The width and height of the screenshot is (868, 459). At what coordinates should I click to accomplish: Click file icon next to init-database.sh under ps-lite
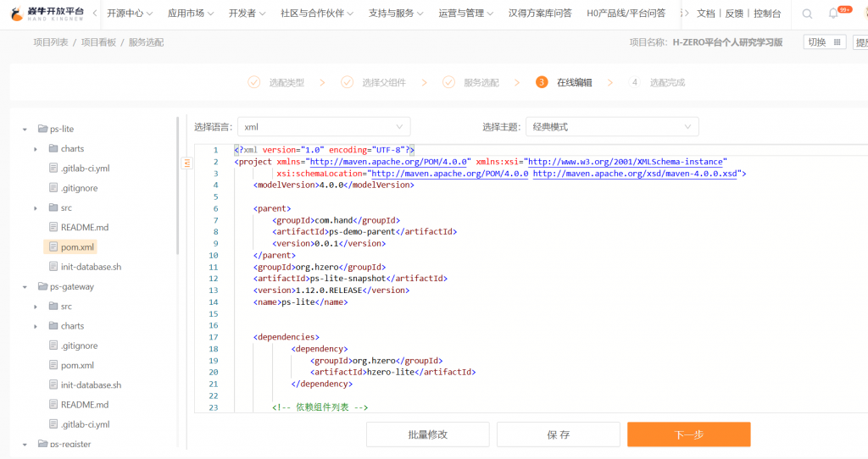(53, 267)
